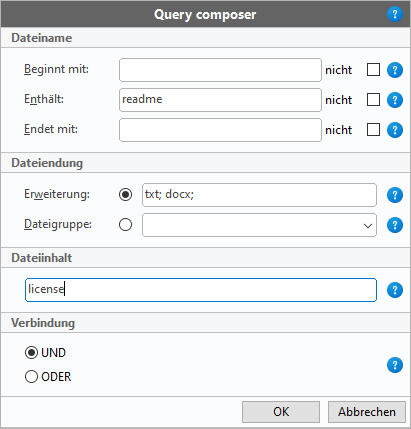Click help icon beside Dateigruppe dropdown
411x429 pixels.
point(395,225)
